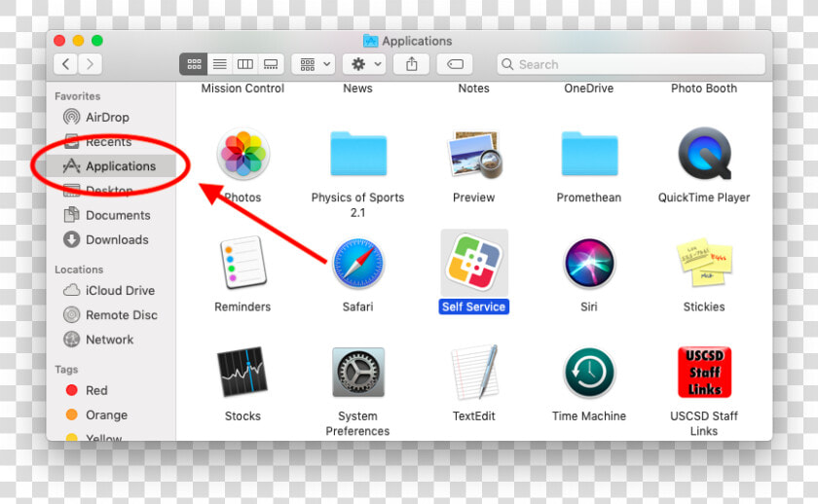Launch the Time Machine icon

[589, 373]
